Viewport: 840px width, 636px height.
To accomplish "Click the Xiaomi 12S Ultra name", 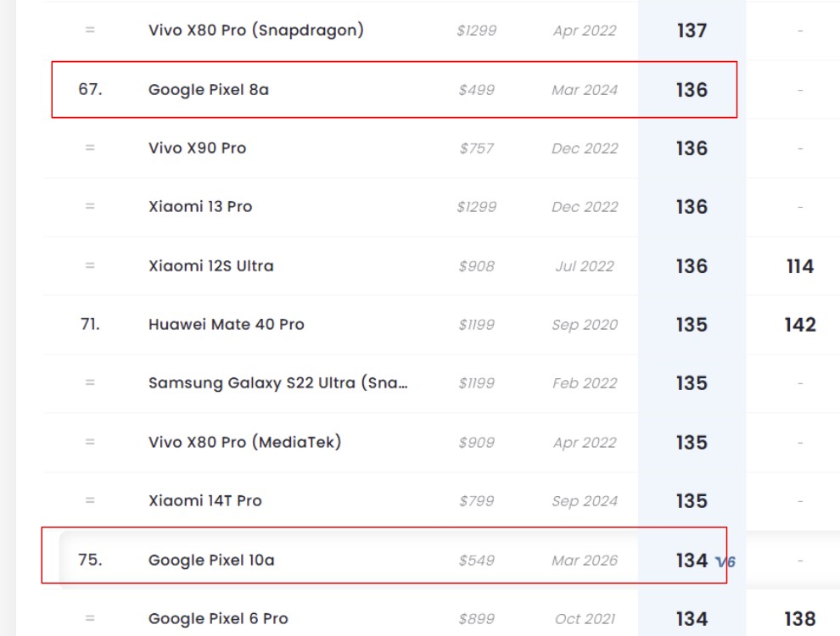I will 211,265.
